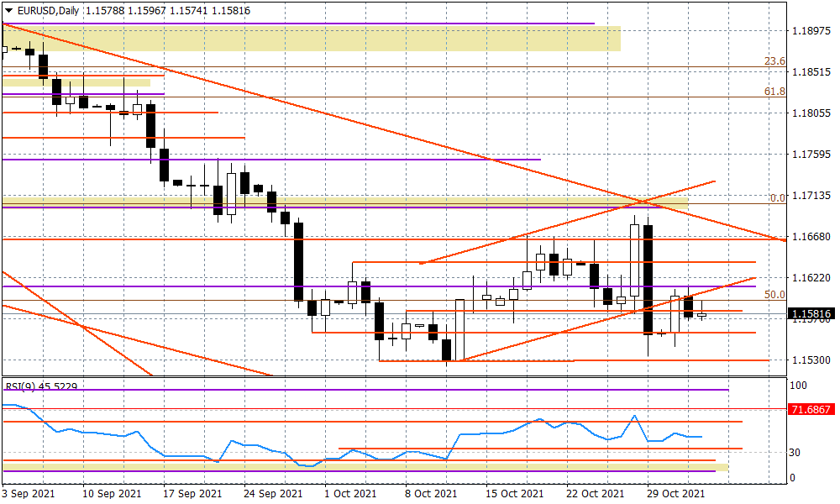The width and height of the screenshot is (840, 504).
Task: Click the 8 Oct 2021 date label
Action: pos(431,493)
